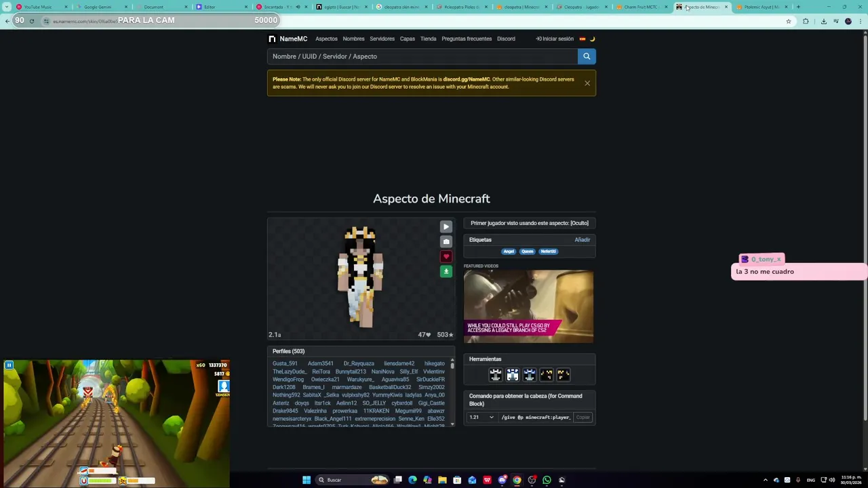
Task: Open Google Chrome from the taskbar
Action: click(x=517, y=480)
